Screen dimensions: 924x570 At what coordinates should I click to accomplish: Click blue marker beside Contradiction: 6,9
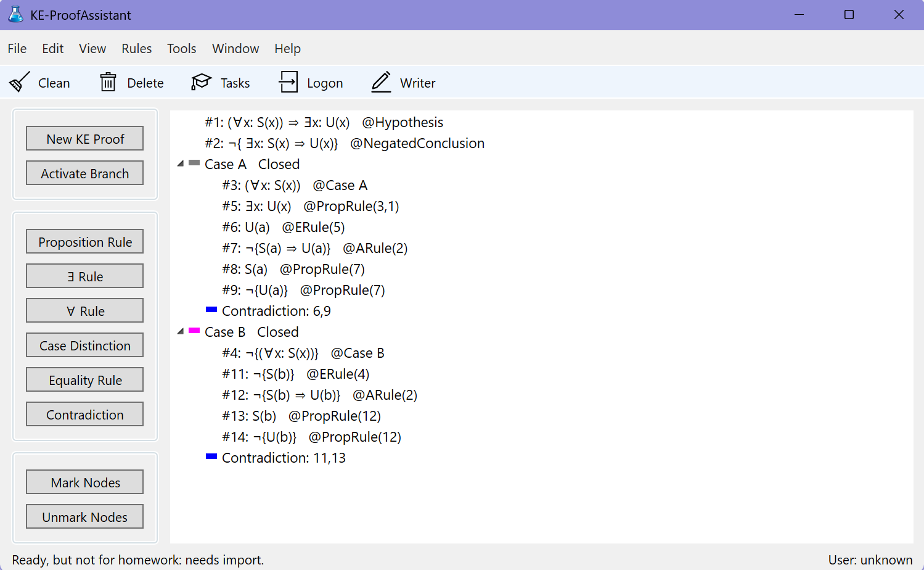[211, 310]
